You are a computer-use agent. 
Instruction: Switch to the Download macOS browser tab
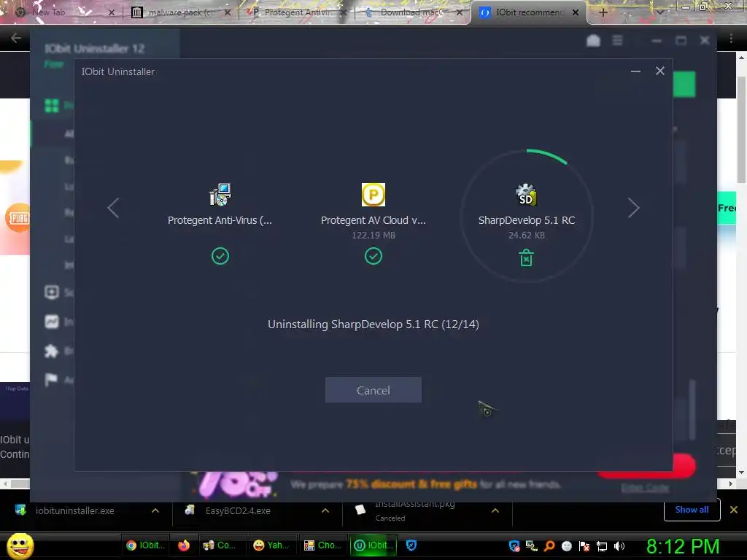click(x=414, y=12)
